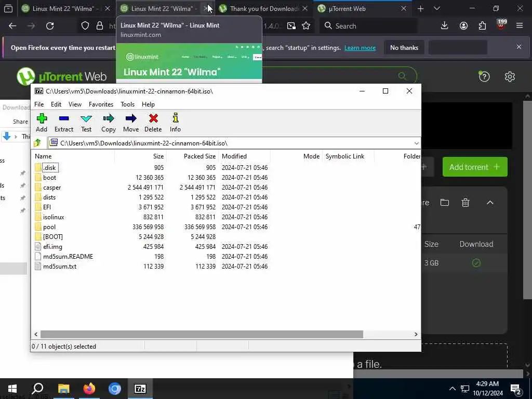The width and height of the screenshot is (532, 399).
Task: Open the Windows Start menu
Action: coord(12,389)
